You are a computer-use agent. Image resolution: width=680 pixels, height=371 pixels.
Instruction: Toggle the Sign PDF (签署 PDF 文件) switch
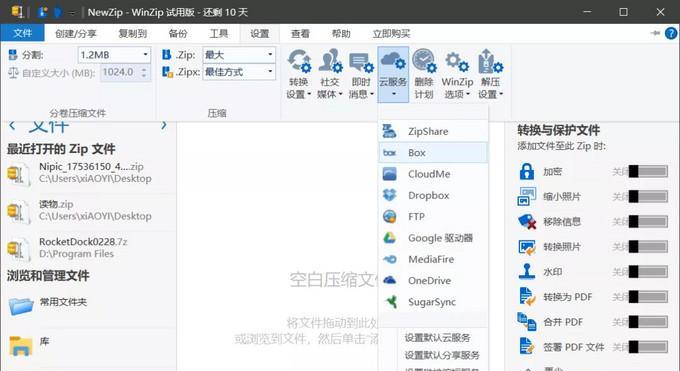(648, 347)
